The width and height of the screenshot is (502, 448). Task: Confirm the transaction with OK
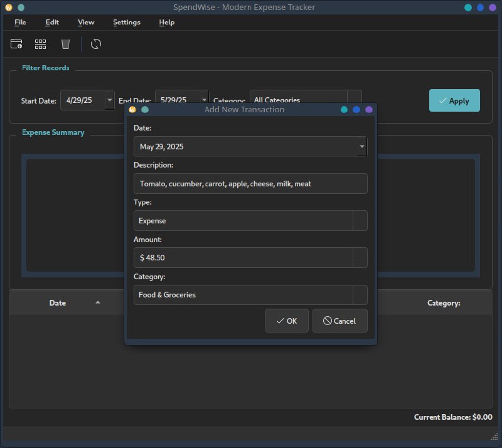287,321
